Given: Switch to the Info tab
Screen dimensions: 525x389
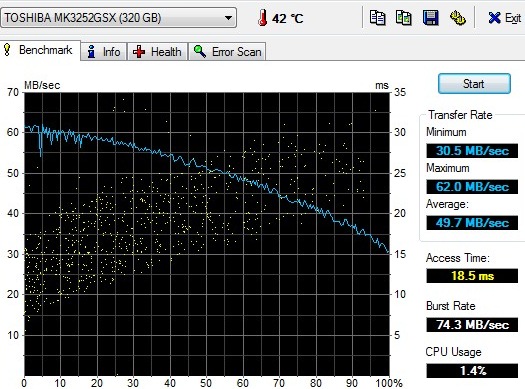Looking at the screenshot, I should coord(103,52).
